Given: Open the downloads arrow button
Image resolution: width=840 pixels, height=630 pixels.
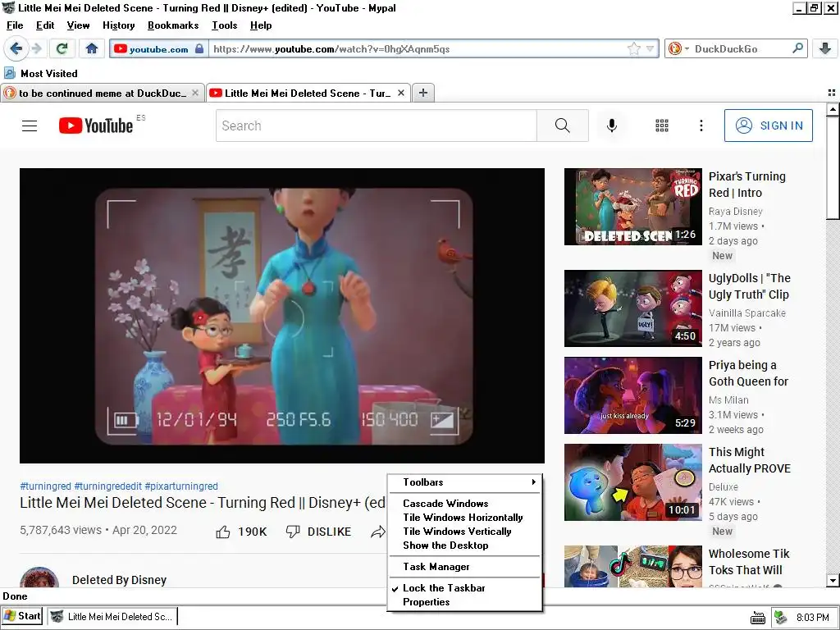Looking at the screenshot, I should 825,48.
